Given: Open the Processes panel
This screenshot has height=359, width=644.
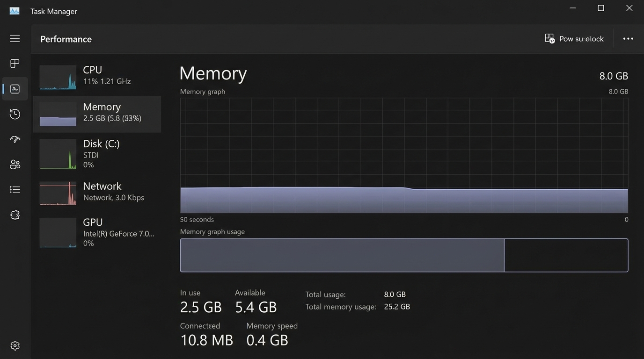Looking at the screenshot, I should [x=15, y=63].
